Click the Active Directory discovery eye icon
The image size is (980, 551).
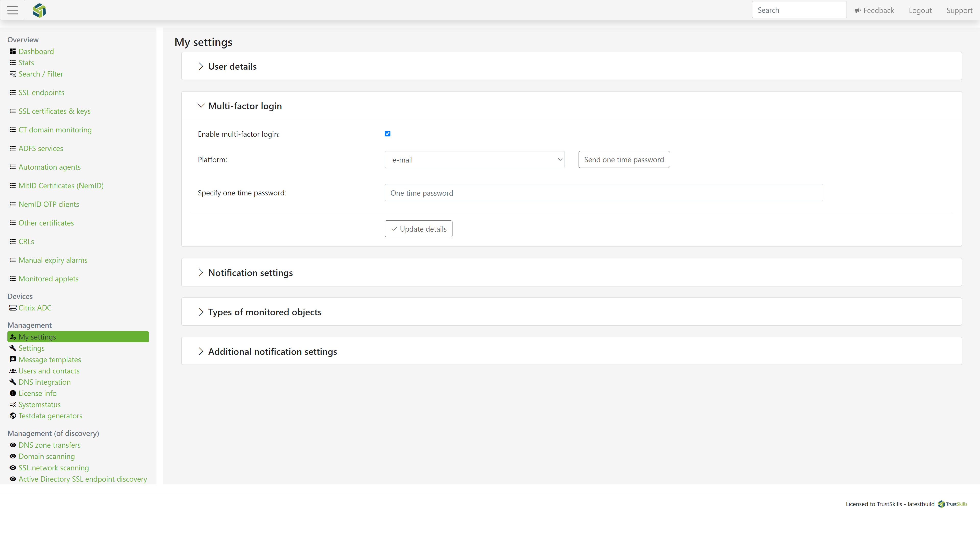click(x=13, y=479)
